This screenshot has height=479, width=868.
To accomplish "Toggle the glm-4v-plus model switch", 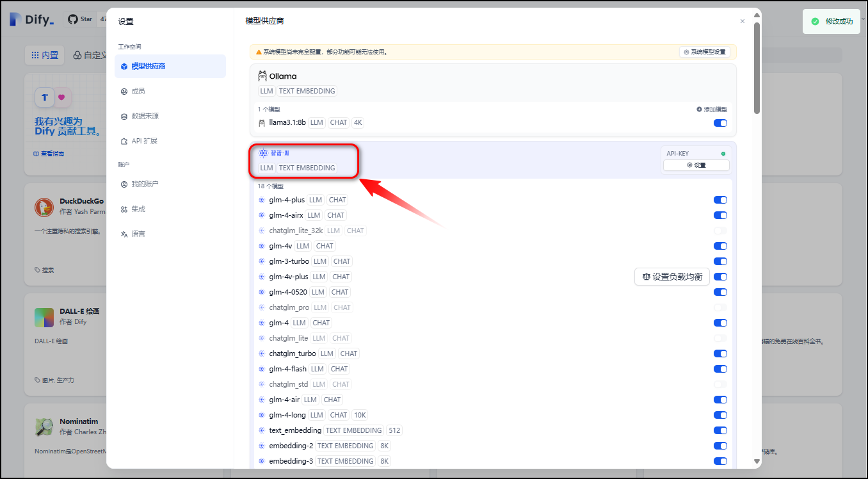I will (x=720, y=277).
